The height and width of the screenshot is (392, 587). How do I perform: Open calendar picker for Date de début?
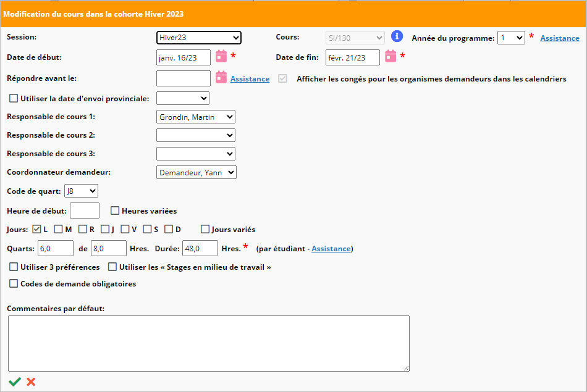221,56
